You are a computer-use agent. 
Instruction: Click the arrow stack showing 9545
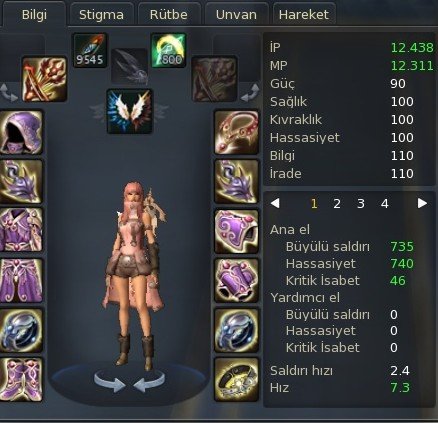[90, 50]
